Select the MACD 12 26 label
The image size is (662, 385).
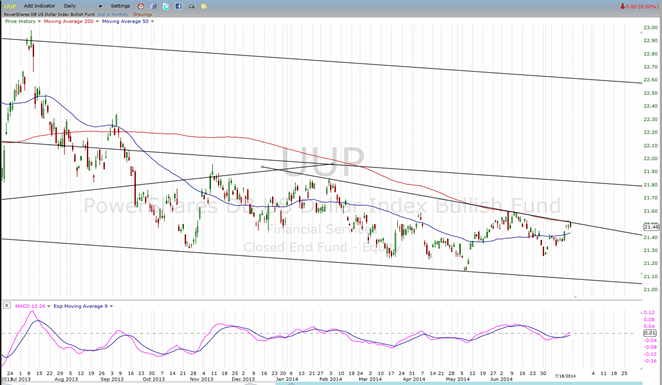coord(30,306)
